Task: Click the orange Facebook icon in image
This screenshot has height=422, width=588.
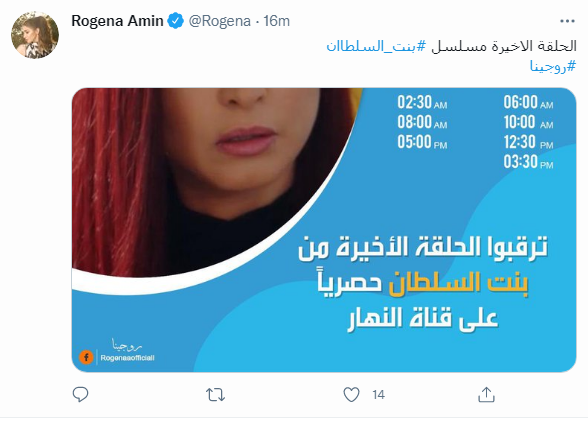Action: click(x=86, y=357)
